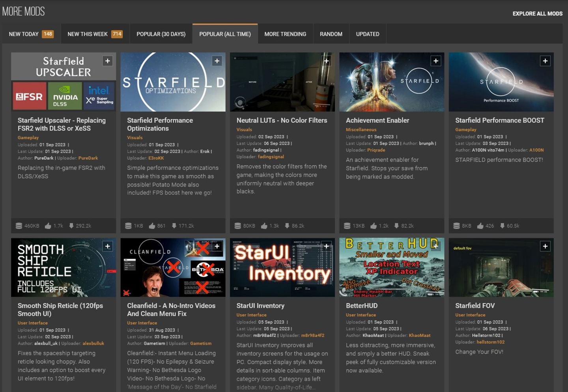This screenshot has width=568, height=392.
Task: Click uploader Priqrade link
Action: point(376,150)
